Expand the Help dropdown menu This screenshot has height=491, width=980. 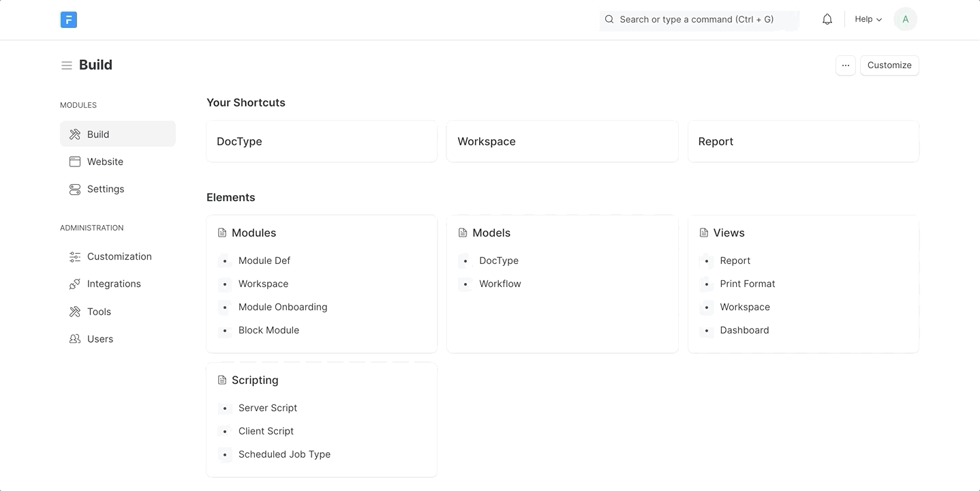(868, 20)
